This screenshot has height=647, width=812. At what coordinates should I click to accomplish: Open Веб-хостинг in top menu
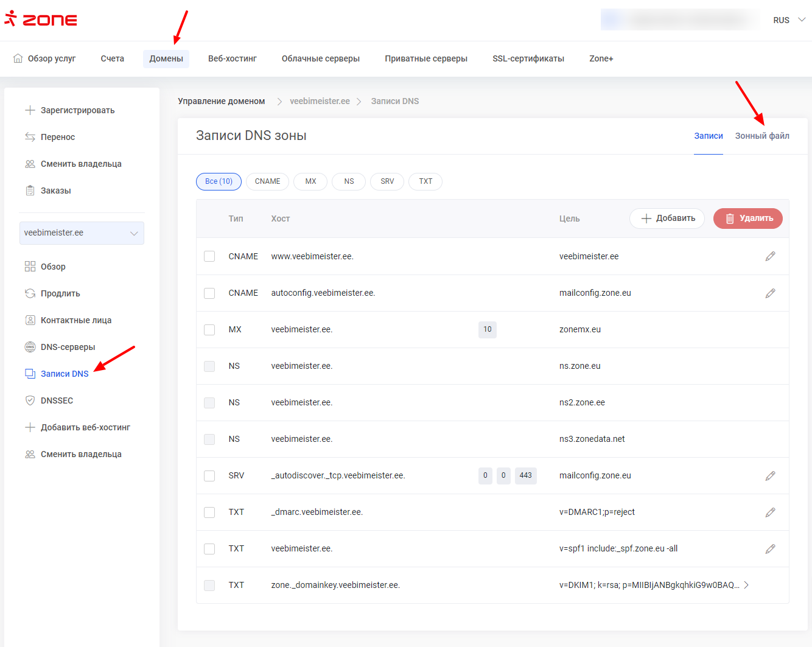pyautogui.click(x=232, y=58)
